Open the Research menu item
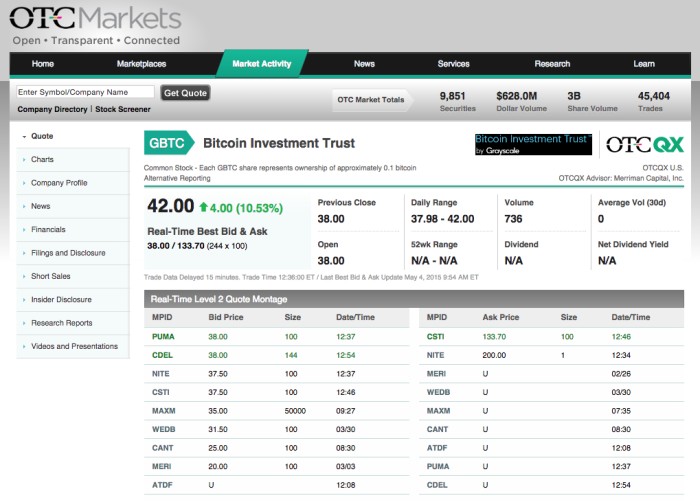Viewport: 700px width, 501px height. click(552, 64)
